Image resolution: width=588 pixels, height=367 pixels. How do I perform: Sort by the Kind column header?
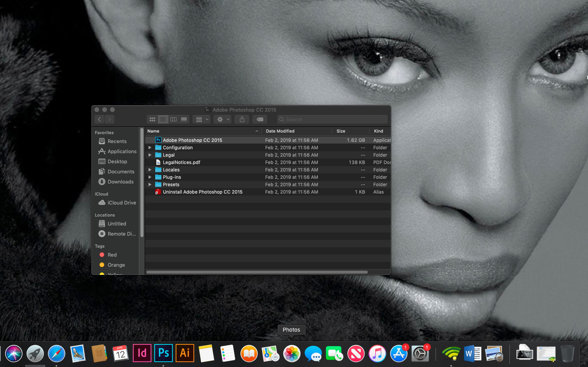click(x=380, y=131)
